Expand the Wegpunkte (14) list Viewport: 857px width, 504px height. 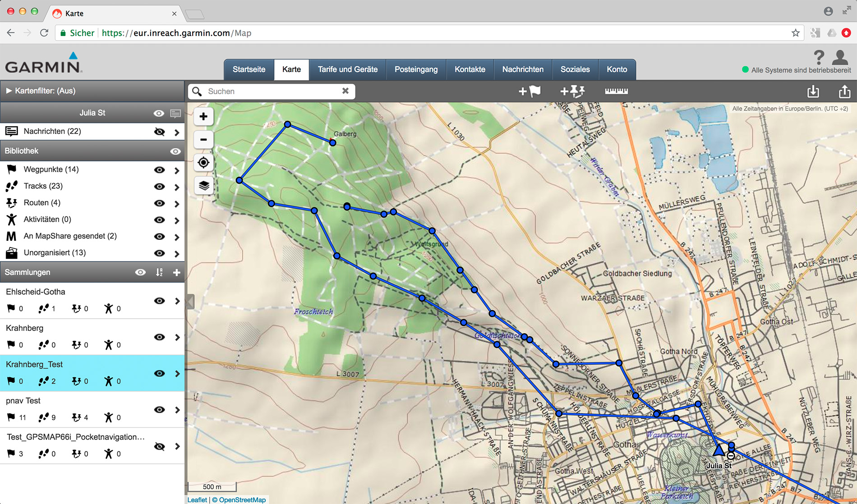coord(177,170)
